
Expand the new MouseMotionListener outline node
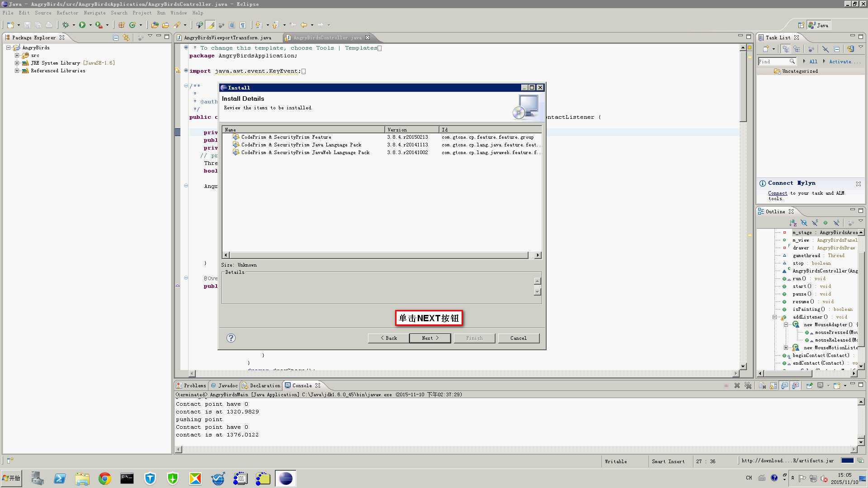pyautogui.click(x=786, y=347)
